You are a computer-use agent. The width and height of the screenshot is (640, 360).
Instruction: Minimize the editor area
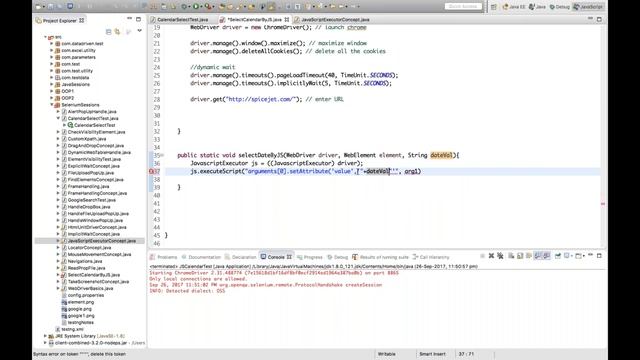tap(590, 19)
